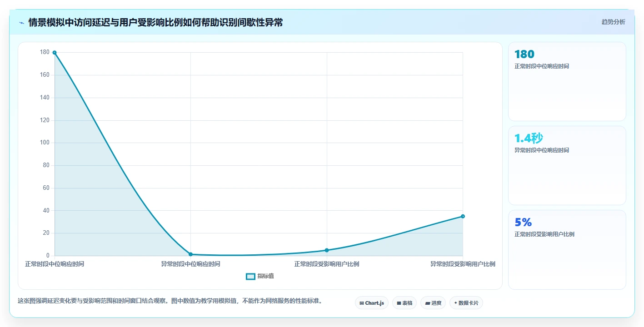Screen dimensions: 644x327
Task: Select the Chart.js tag pill
Action: (x=371, y=303)
